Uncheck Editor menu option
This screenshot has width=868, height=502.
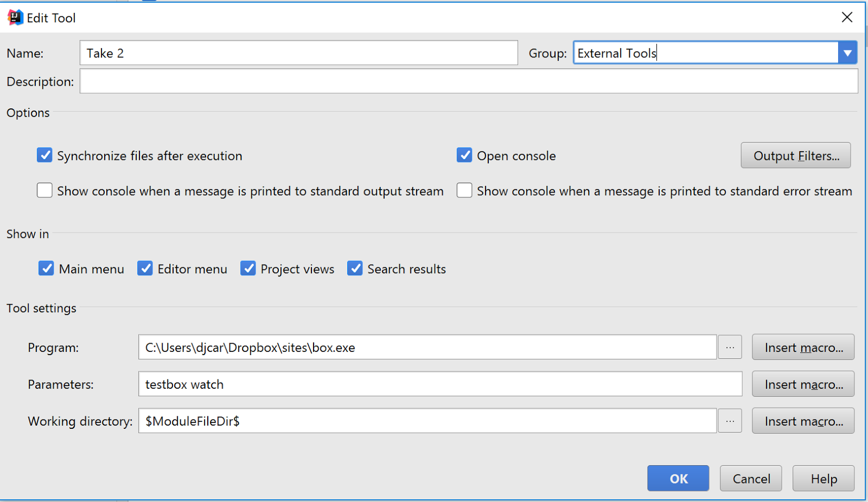click(145, 268)
